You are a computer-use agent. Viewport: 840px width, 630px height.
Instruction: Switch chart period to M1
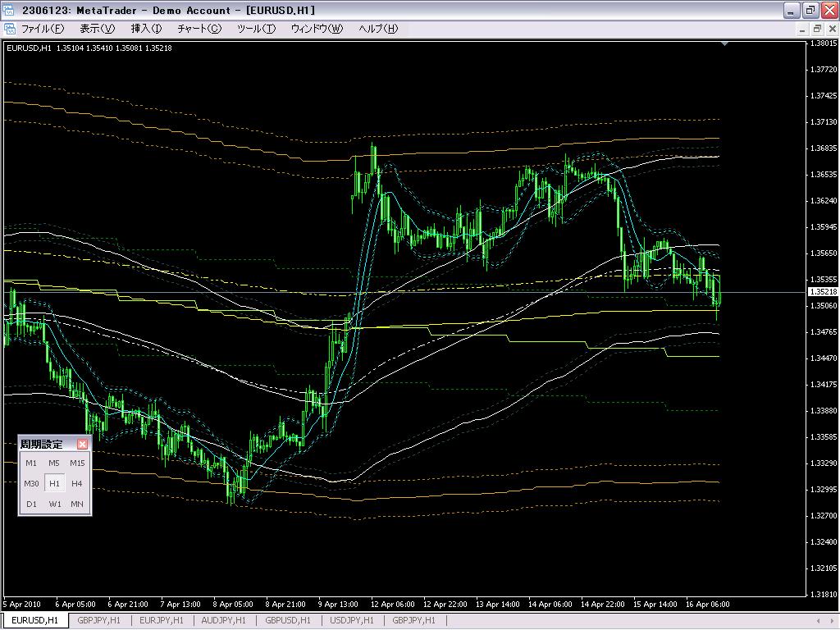[31, 463]
